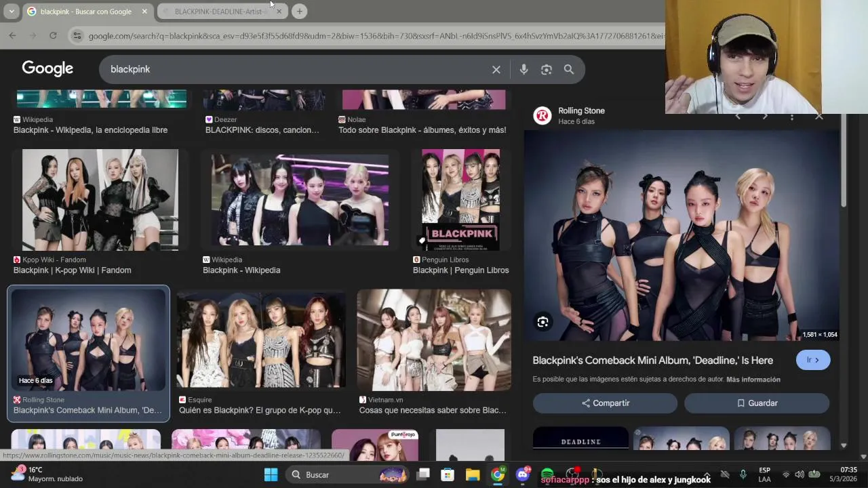Screen dimensions: 868x488
Task: Click Blackpink | K-pop Wiki | Fandom title
Action: click(x=73, y=270)
